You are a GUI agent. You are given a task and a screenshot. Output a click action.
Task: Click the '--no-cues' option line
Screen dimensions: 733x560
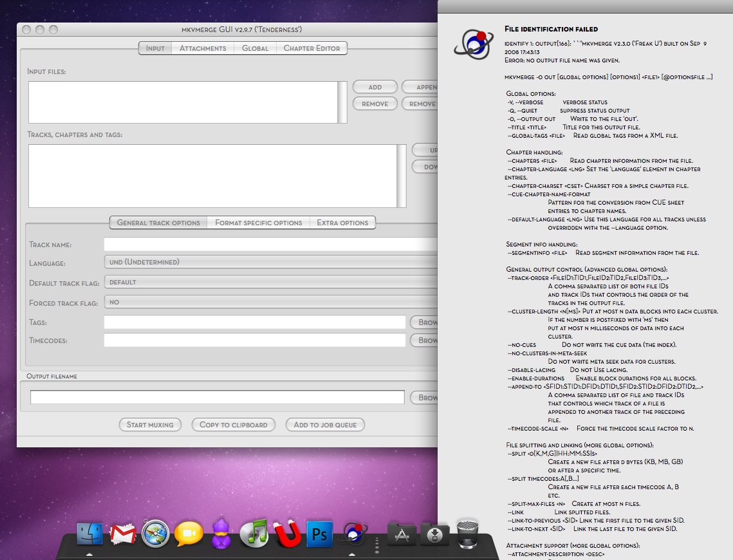tap(592, 344)
